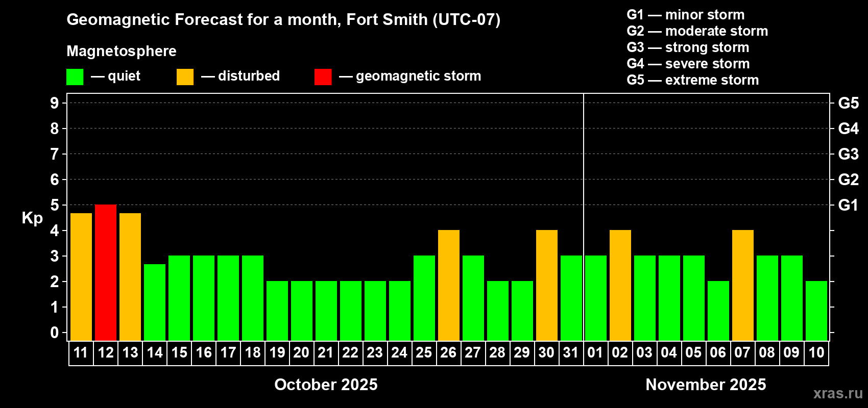Image resolution: width=868 pixels, height=408 pixels.
Task: Select date label 10 at axis end
Action: click(x=816, y=352)
